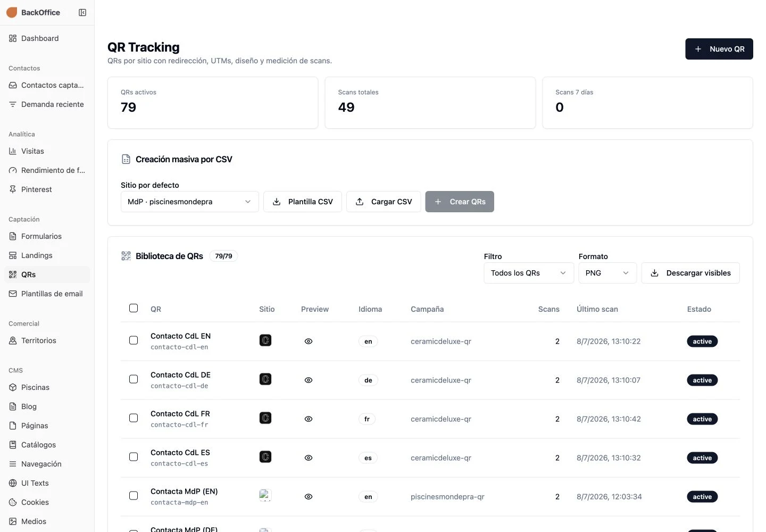Preview Contacto CdL FR with eye icon
Image resolution: width=766 pixels, height=532 pixels.
coord(309,419)
